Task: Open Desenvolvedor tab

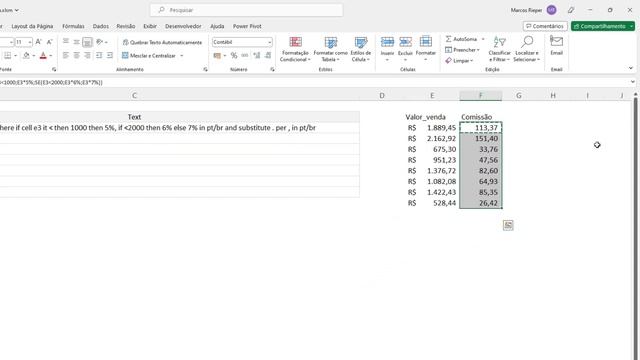Action: pyautogui.click(x=183, y=26)
